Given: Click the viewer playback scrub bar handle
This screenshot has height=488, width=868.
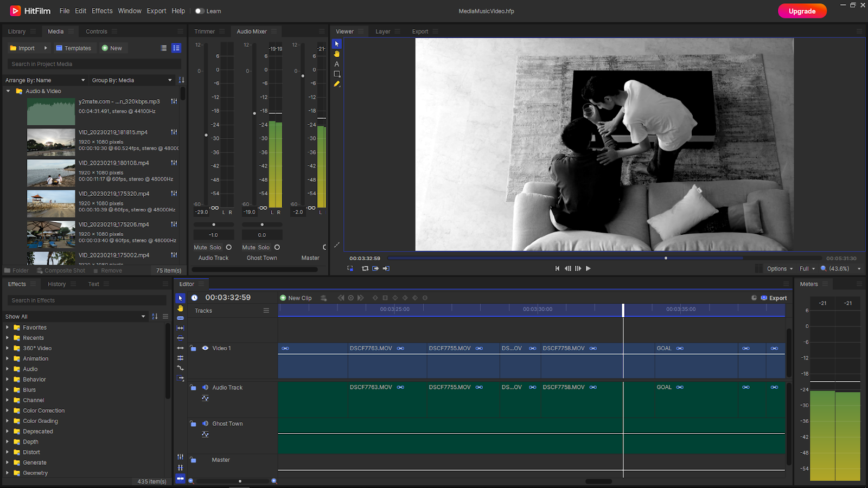Looking at the screenshot, I should point(666,258).
